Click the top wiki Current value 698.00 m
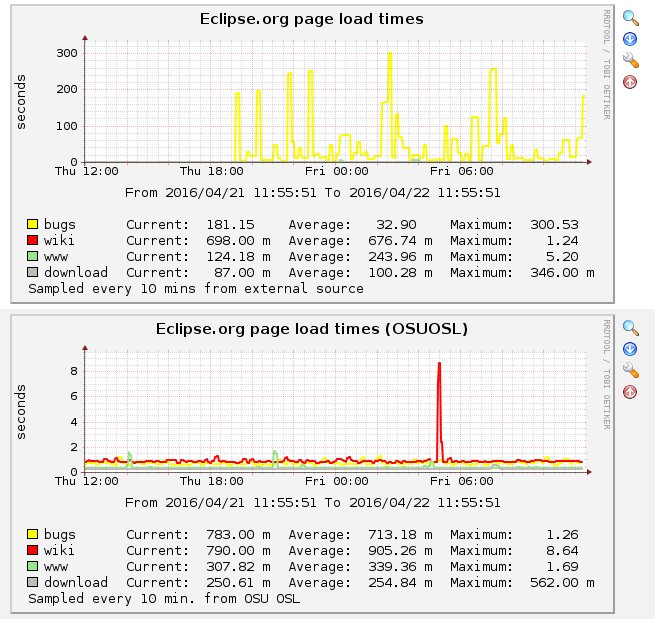This screenshot has width=655, height=621. pos(239,241)
